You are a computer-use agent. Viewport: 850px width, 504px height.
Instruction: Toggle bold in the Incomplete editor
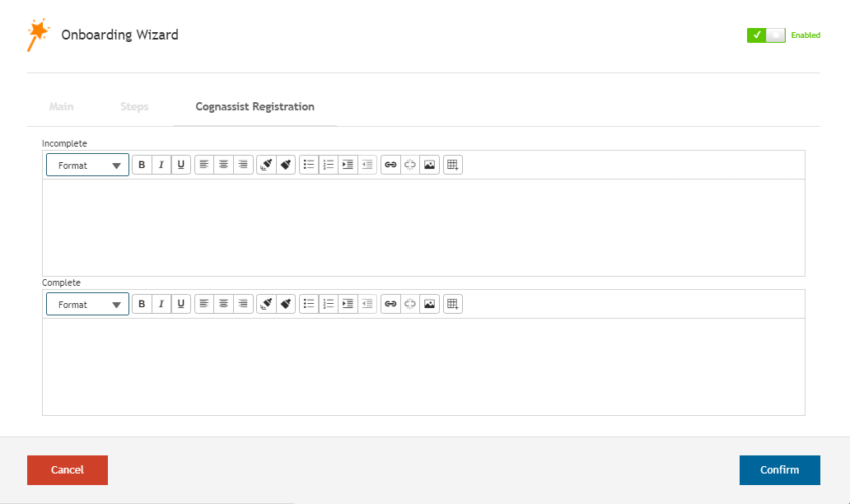pyautogui.click(x=142, y=165)
